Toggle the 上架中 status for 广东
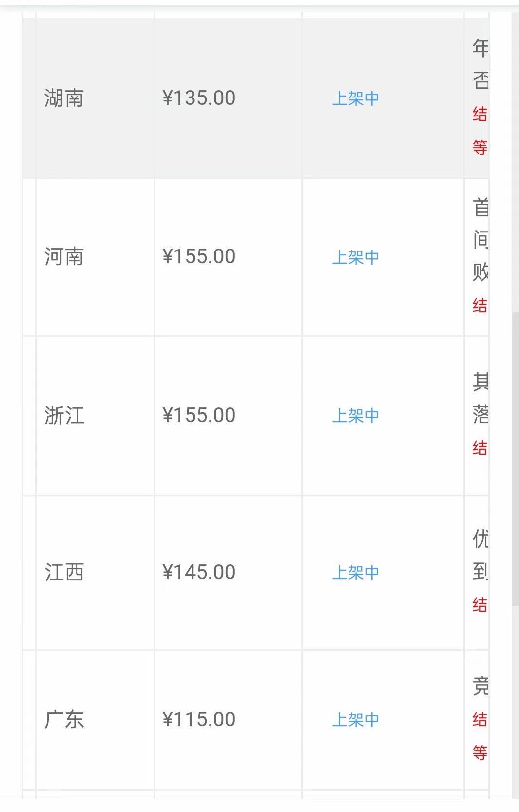519x812 pixels. point(355,719)
